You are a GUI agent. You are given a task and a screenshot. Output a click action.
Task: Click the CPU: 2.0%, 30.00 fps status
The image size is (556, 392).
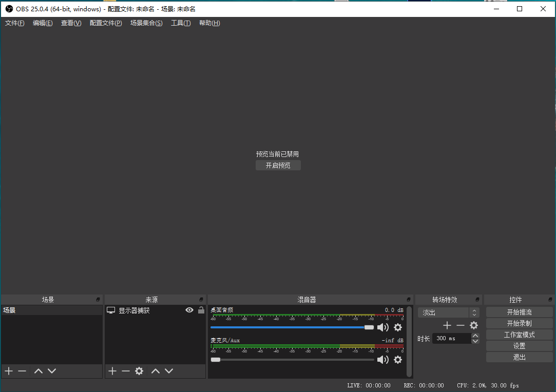[x=488, y=386]
